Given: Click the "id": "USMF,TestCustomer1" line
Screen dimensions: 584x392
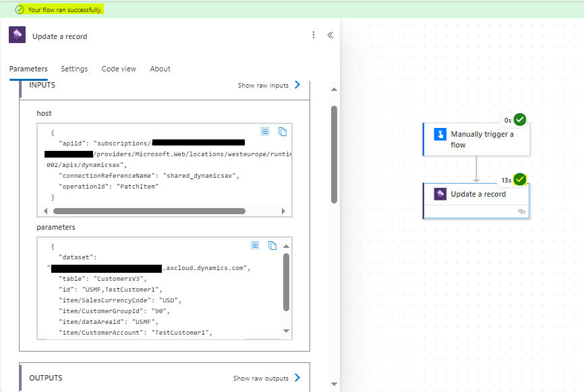Looking at the screenshot, I should [110, 290].
